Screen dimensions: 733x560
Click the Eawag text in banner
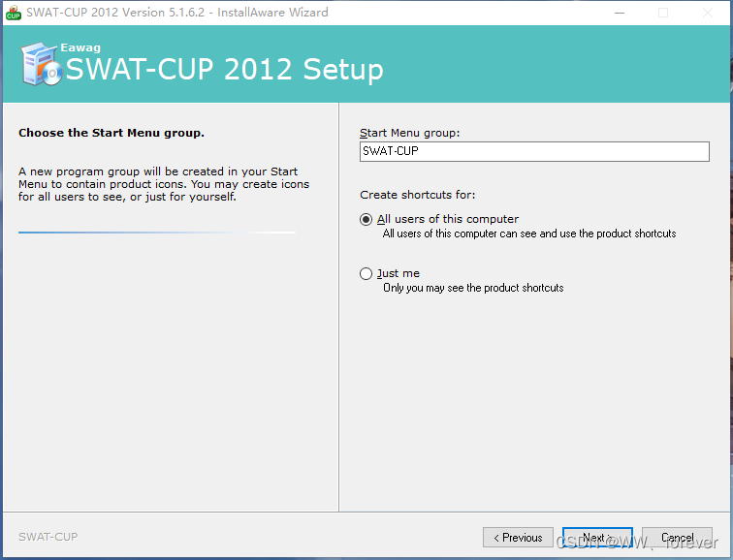coord(80,47)
